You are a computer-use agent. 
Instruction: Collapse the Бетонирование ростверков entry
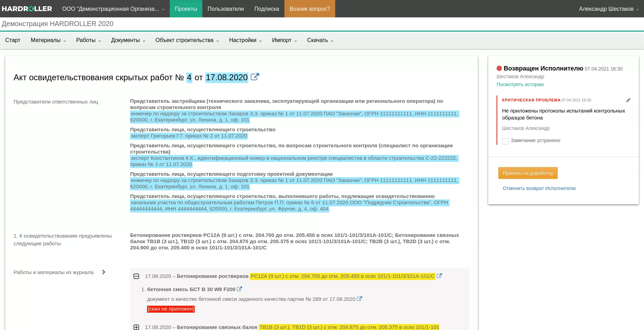[x=136, y=276]
